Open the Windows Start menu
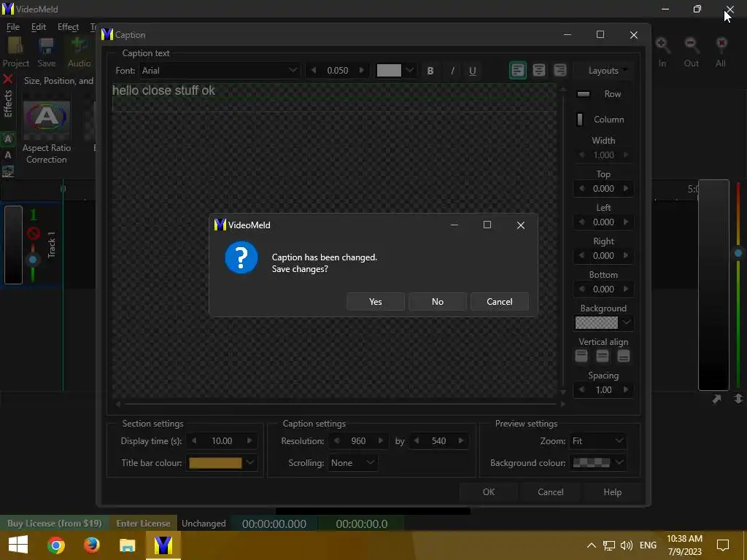 (x=18, y=545)
